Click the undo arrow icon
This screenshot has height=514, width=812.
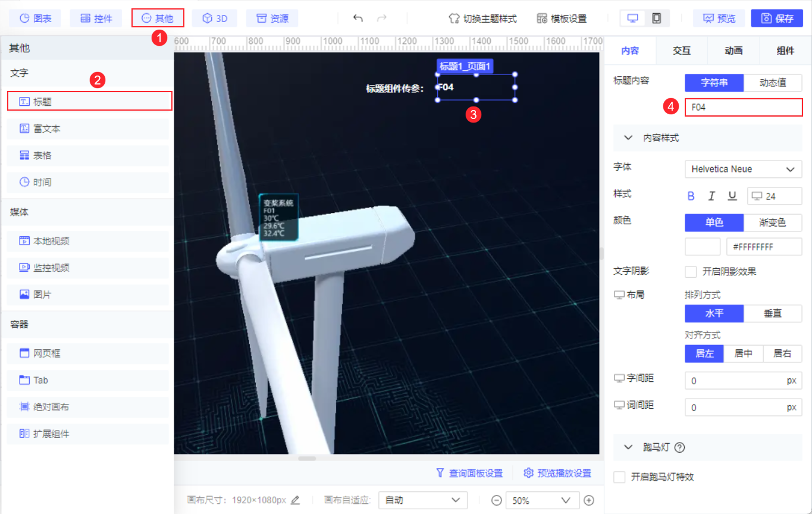(x=358, y=18)
